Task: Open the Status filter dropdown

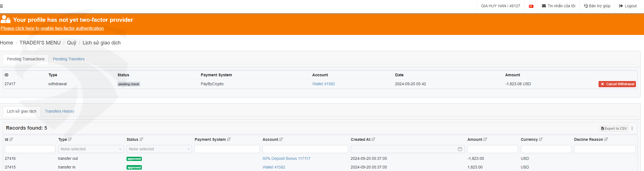Action: 159,149
